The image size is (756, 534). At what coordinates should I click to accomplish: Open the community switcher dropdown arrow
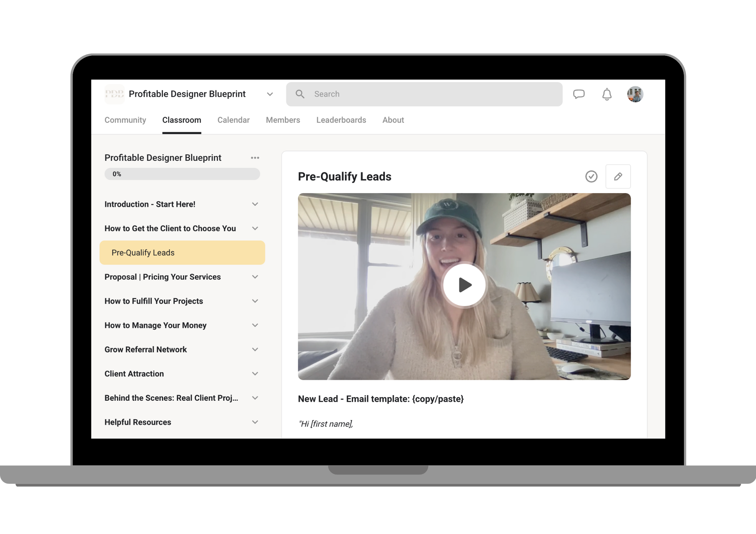(x=270, y=94)
